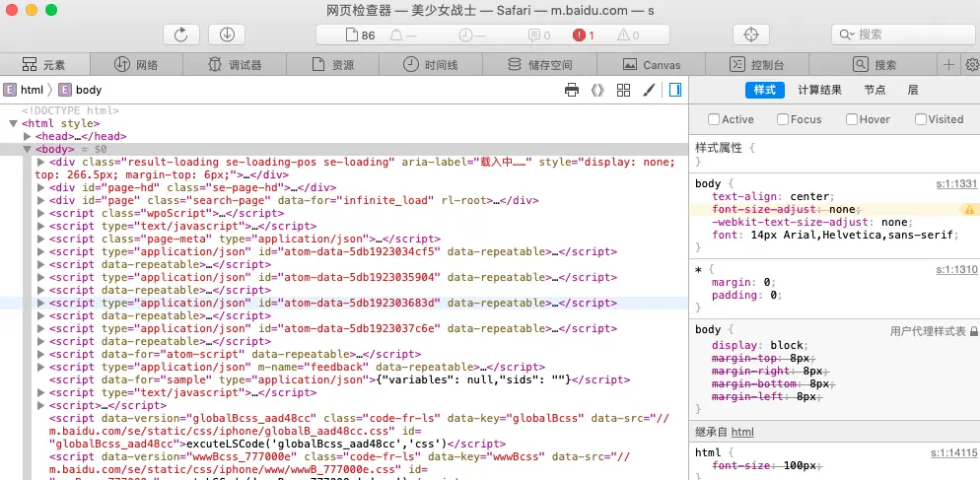Open the 搜索 tab
Screen dimensions: 980x480
875,64
